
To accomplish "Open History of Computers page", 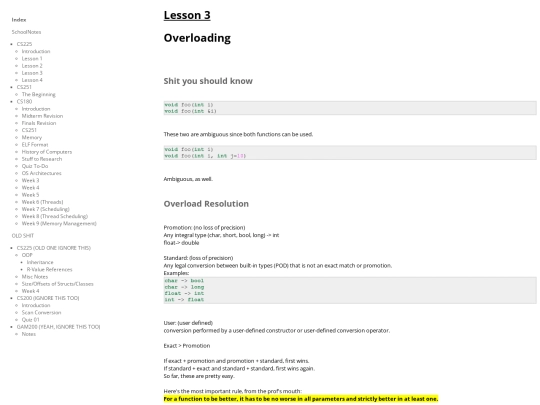I will pyautogui.click(x=47, y=152).
